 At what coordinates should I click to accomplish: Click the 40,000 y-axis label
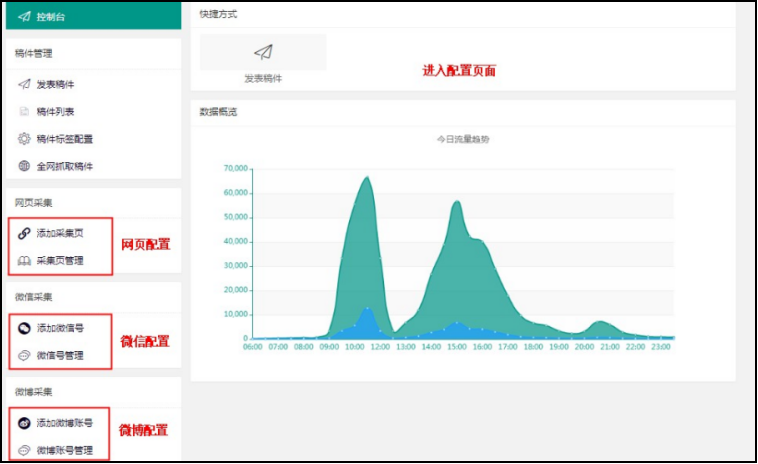(x=235, y=241)
